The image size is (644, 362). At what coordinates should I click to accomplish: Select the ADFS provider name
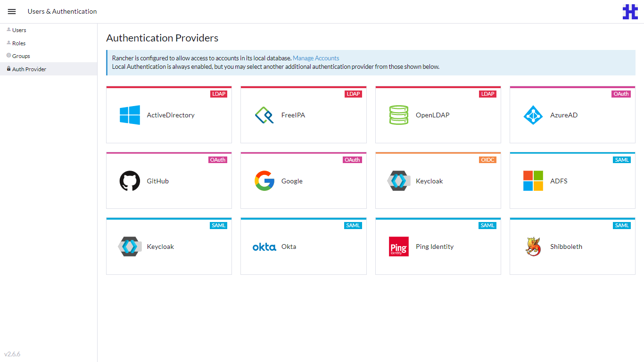(x=559, y=181)
